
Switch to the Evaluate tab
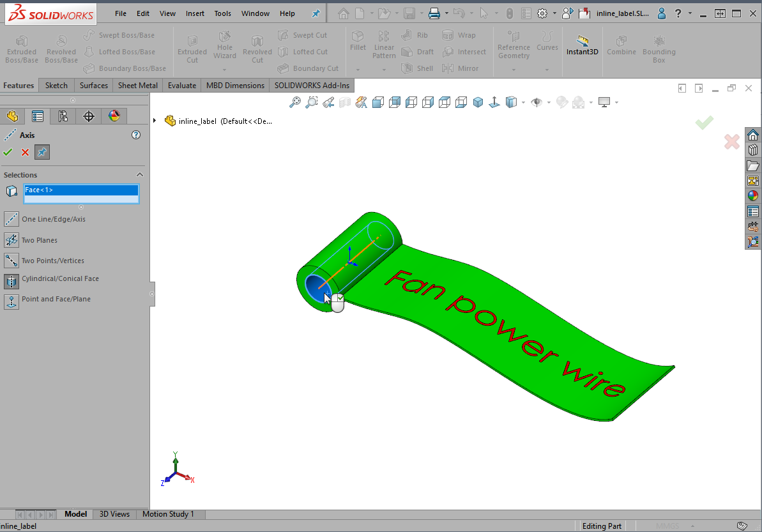click(x=182, y=86)
